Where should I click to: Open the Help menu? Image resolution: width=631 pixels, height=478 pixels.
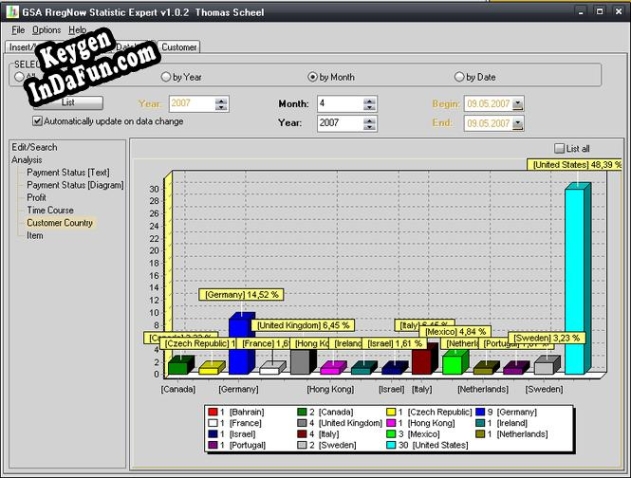[x=77, y=30]
